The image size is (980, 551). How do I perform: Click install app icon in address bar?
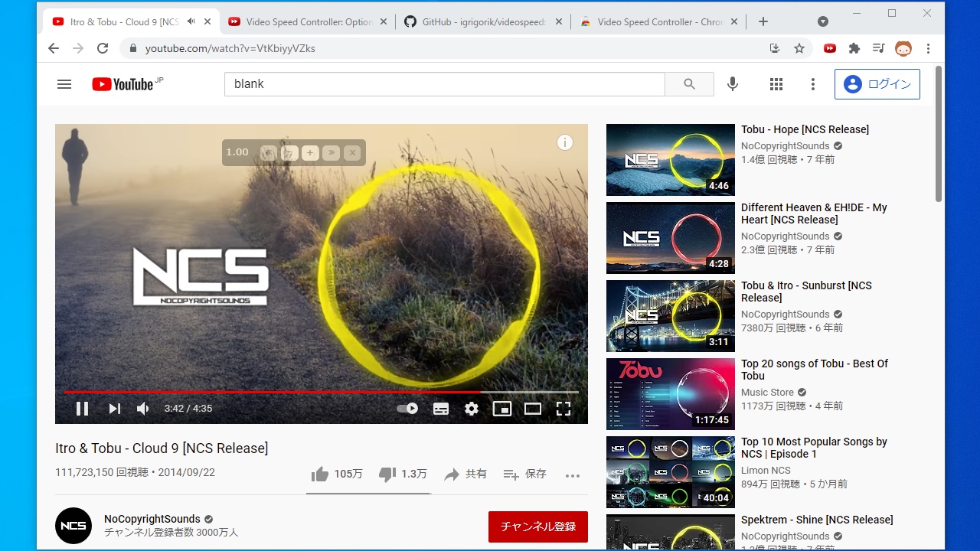tap(775, 48)
